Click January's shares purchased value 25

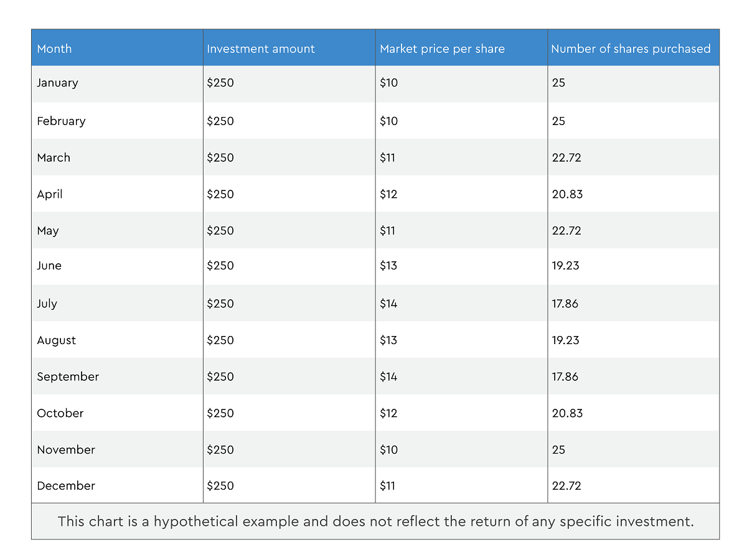tap(558, 83)
